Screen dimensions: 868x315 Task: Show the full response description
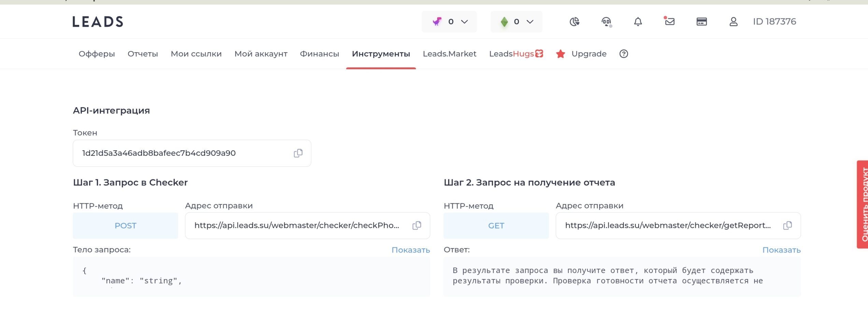pos(781,250)
